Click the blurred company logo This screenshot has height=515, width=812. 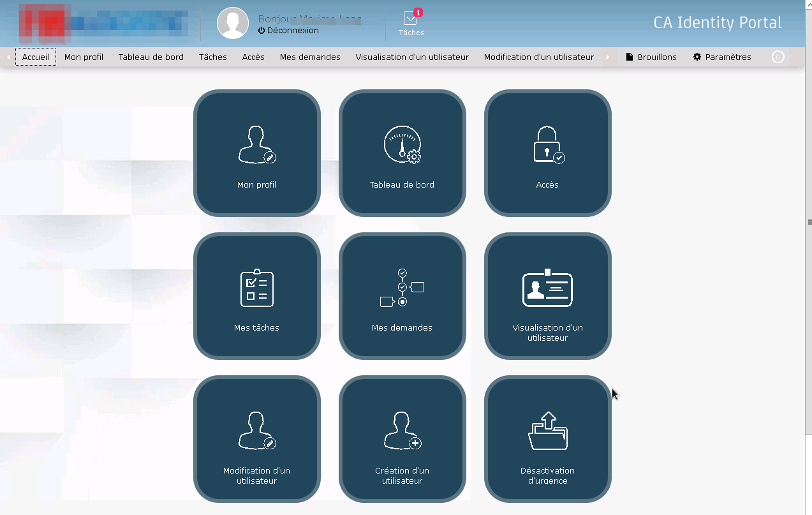[x=104, y=23]
